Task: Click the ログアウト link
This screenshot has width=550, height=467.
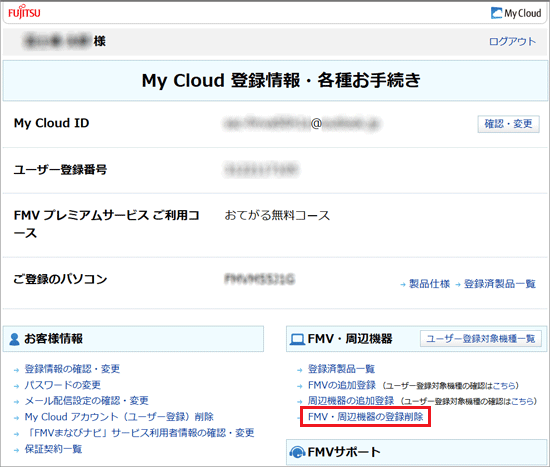Action: [x=512, y=41]
